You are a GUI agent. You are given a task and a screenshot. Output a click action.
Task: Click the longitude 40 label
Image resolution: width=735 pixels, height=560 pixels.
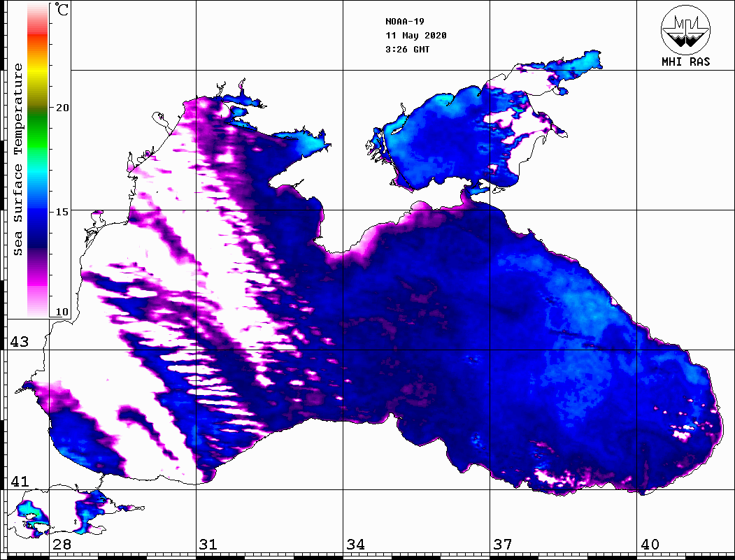(x=650, y=545)
